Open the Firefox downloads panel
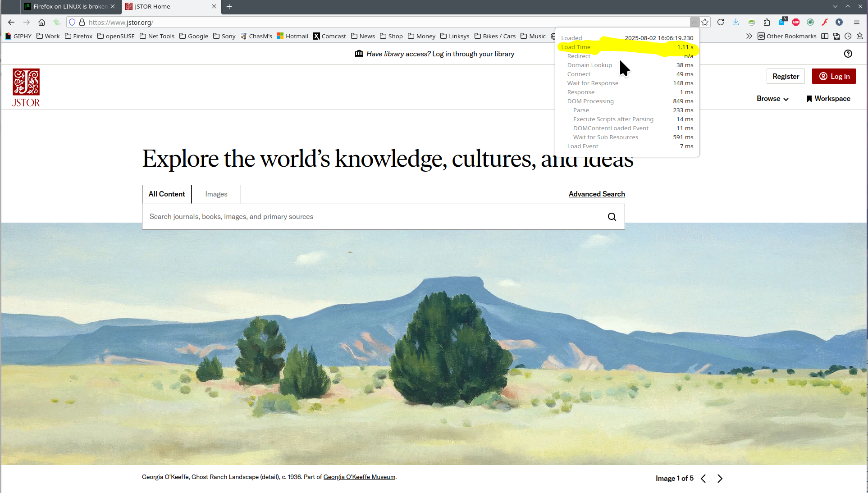 point(736,22)
